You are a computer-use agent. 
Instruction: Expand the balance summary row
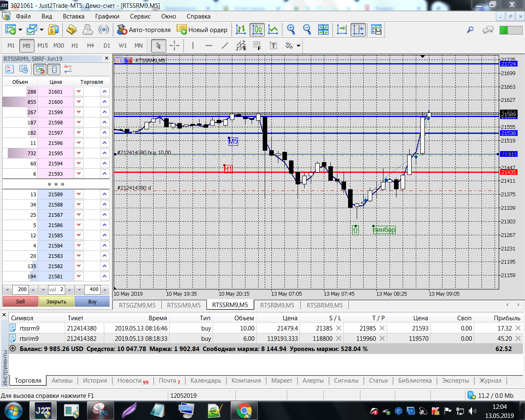[13, 349]
